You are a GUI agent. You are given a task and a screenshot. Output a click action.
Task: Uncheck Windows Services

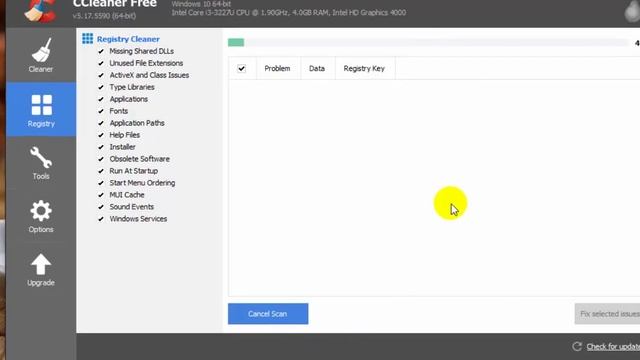click(x=101, y=219)
